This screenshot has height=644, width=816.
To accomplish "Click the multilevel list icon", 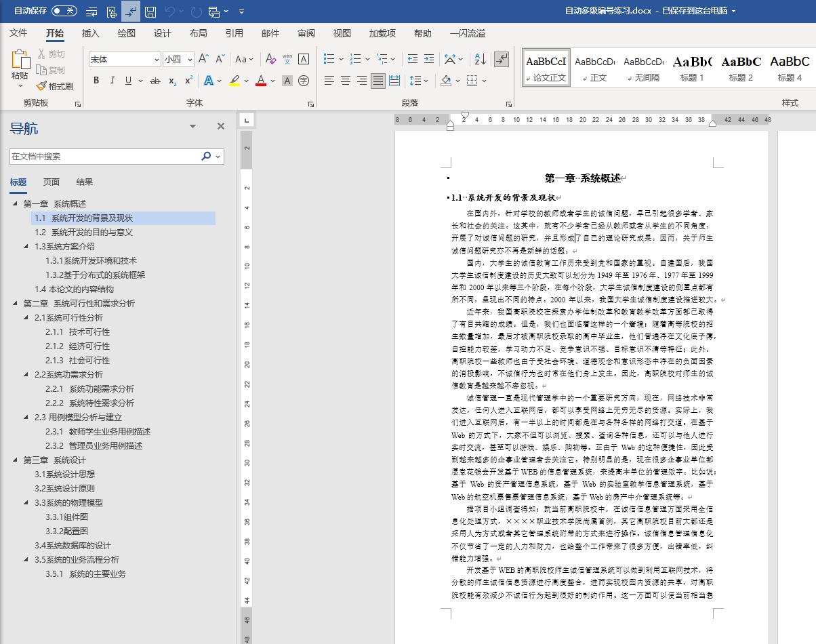I will [382, 60].
